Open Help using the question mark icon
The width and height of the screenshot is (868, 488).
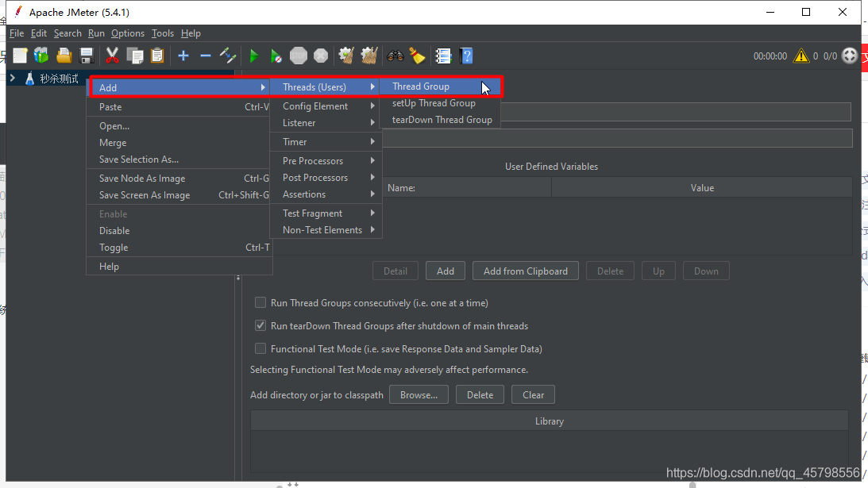click(x=466, y=56)
